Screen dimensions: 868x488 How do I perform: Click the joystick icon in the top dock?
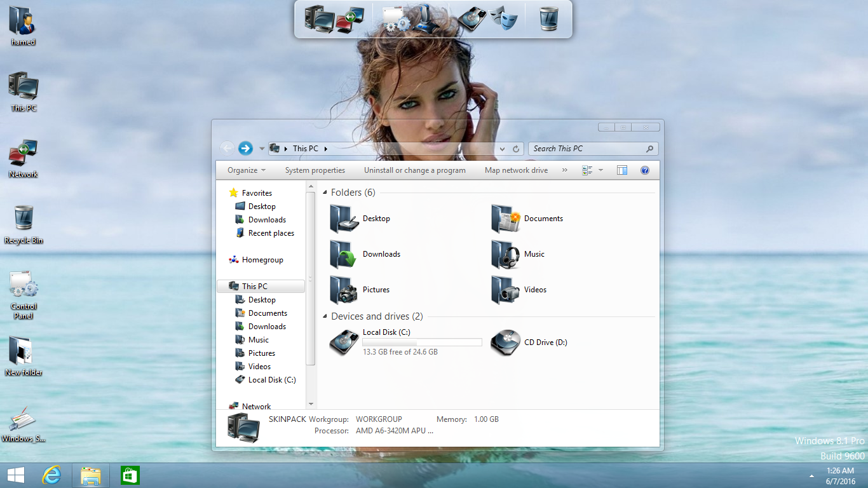point(426,17)
